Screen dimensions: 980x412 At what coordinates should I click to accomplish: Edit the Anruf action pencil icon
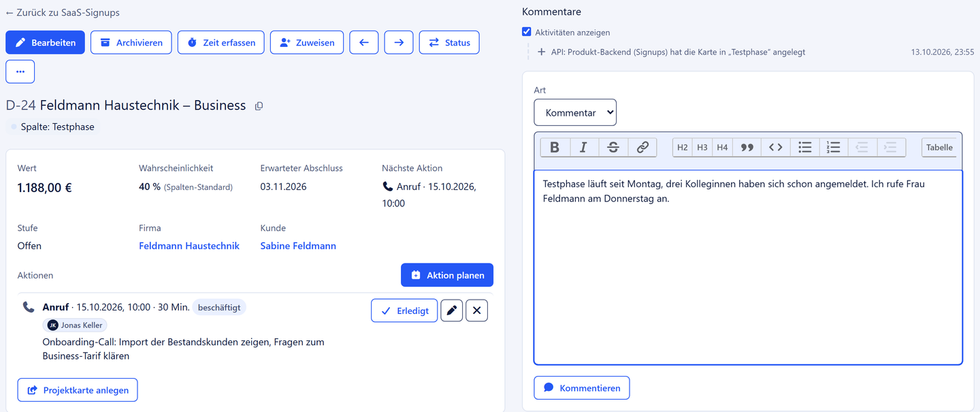click(x=452, y=311)
